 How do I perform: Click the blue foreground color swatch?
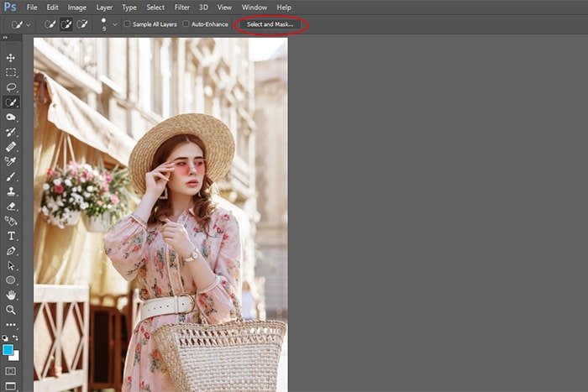[8, 348]
